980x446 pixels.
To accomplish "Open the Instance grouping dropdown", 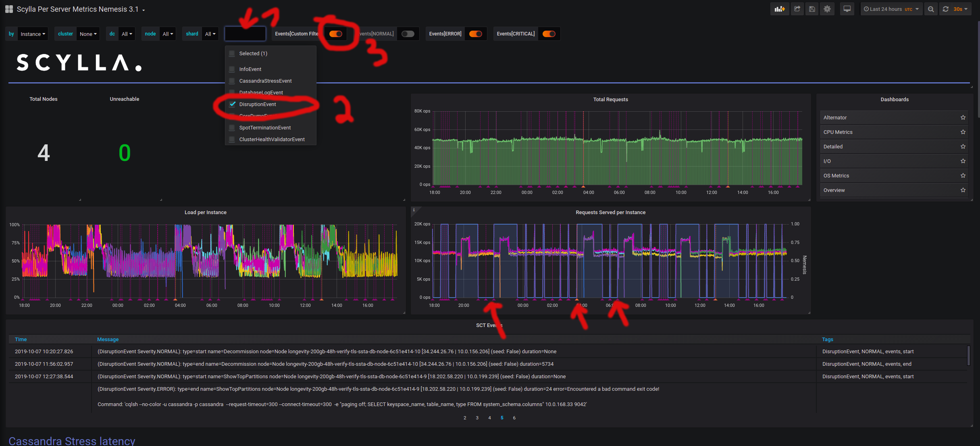I will tap(33, 33).
